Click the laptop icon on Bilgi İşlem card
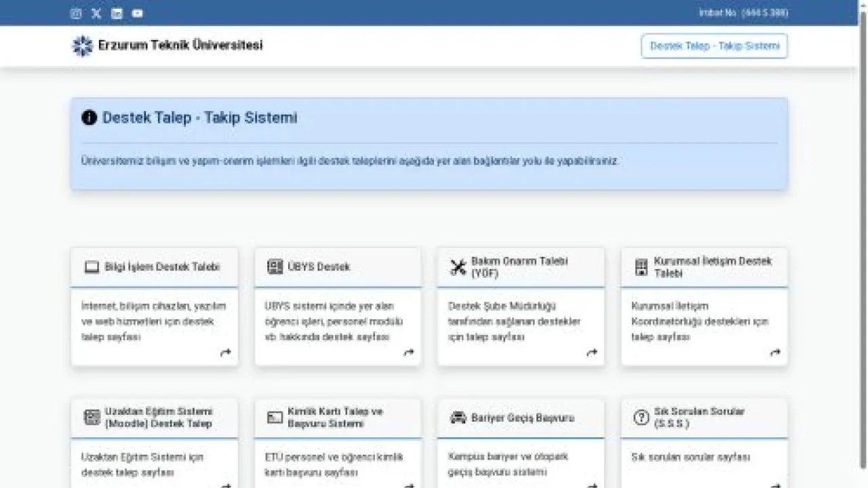This screenshot has width=868, height=488. pos(92,267)
